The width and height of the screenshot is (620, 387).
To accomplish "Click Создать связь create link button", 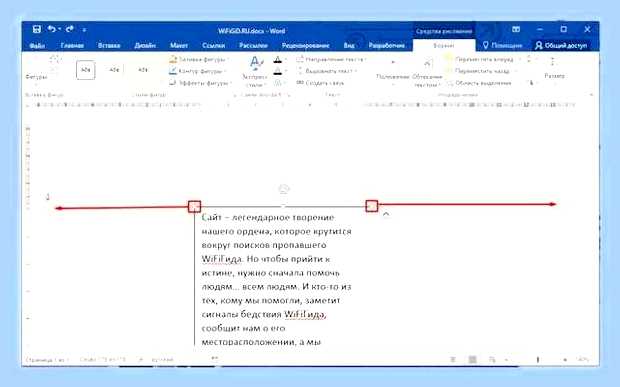I will coord(320,83).
